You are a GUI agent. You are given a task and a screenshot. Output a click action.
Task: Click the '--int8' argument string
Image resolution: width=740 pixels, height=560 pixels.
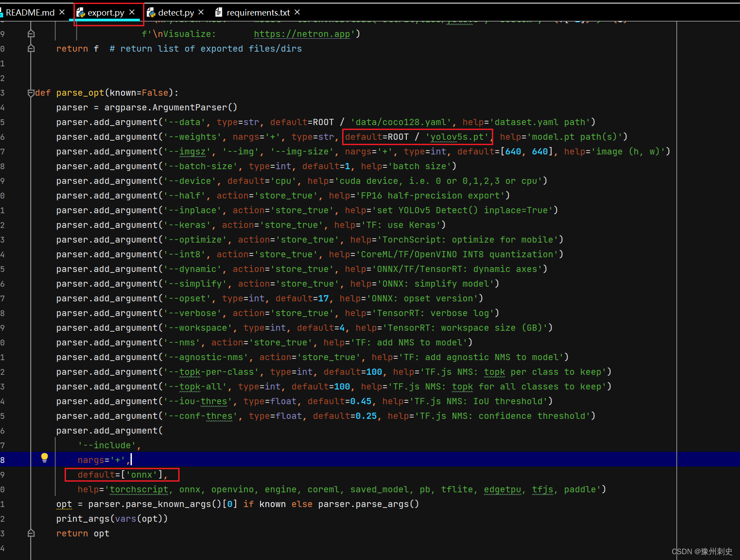pyautogui.click(x=184, y=254)
